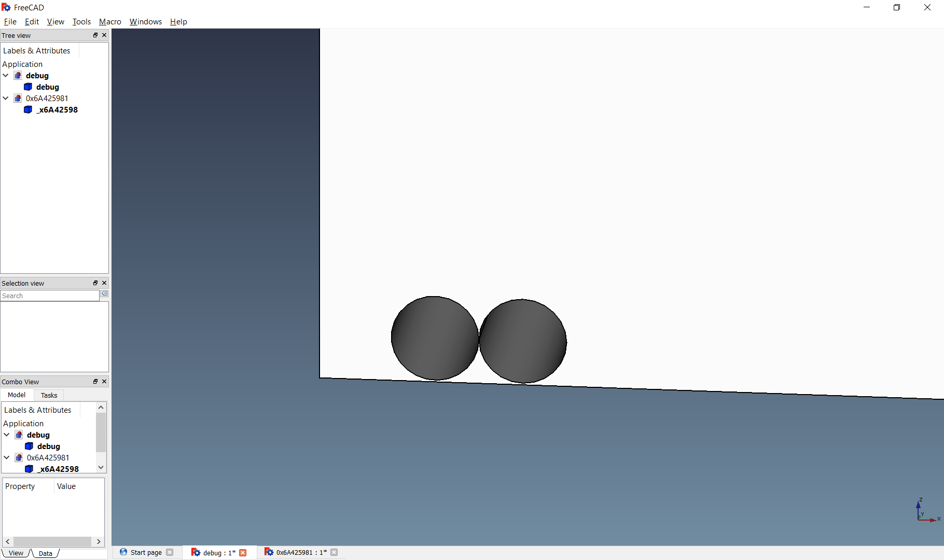Switch to the Data tab at bottom left
Image resolution: width=944 pixels, height=560 pixels.
pos(45,553)
